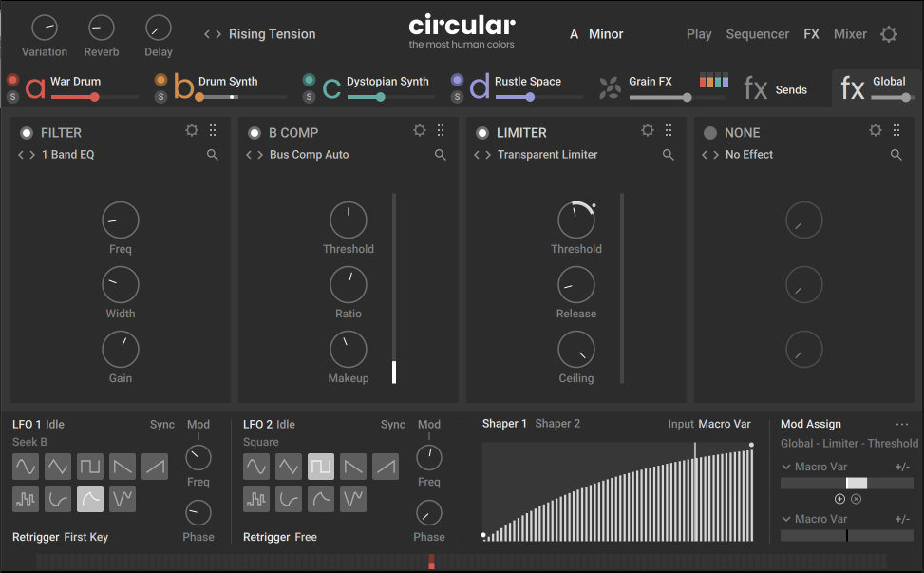This screenshot has height=573, width=924.
Task: Click the Shaper 1 curve display
Action: click(617, 494)
